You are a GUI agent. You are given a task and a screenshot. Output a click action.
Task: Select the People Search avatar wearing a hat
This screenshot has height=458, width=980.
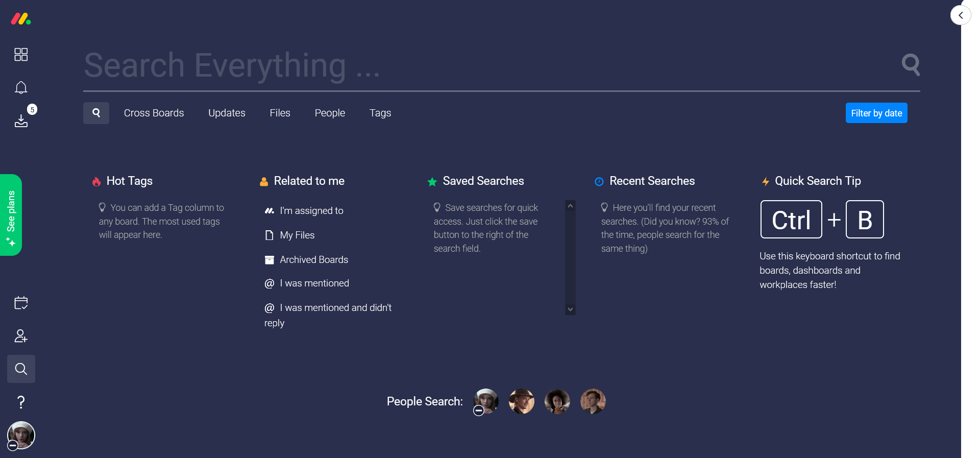522,401
